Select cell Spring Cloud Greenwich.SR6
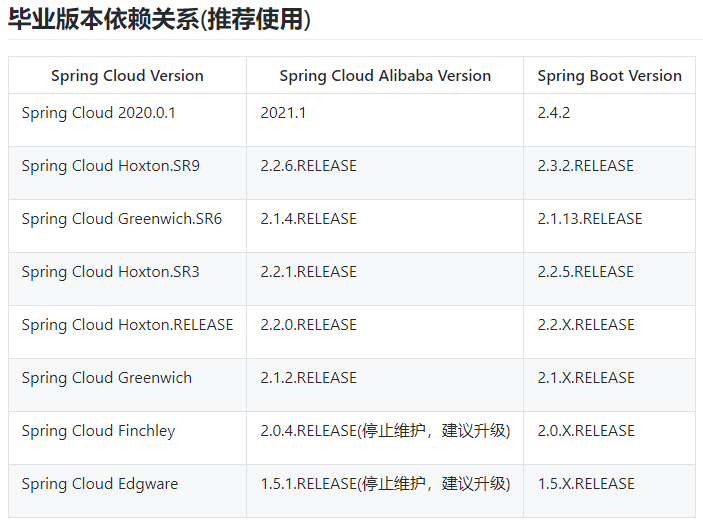This screenshot has height=528, width=703. pyautogui.click(x=127, y=226)
